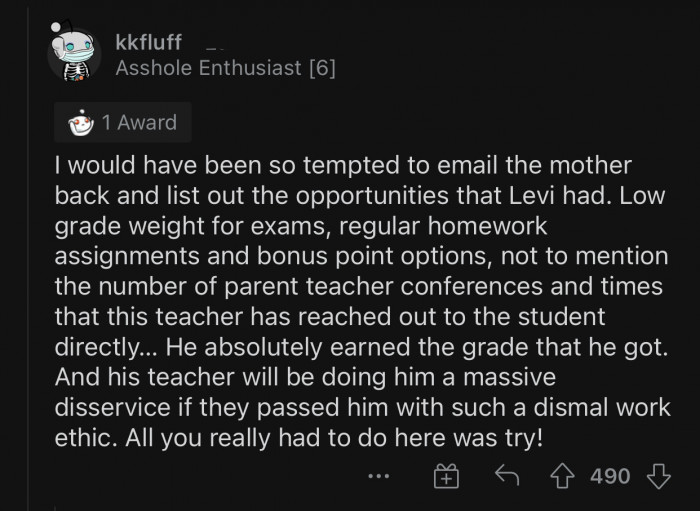The width and height of the screenshot is (700, 511).
Task: Click the Snoo icon in the award badge
Action: 81,123
